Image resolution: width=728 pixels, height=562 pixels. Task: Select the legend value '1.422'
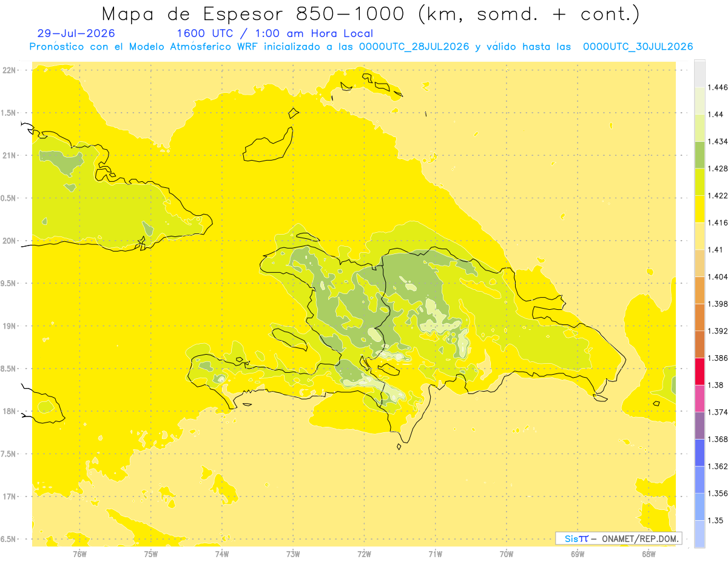(718, 195)
